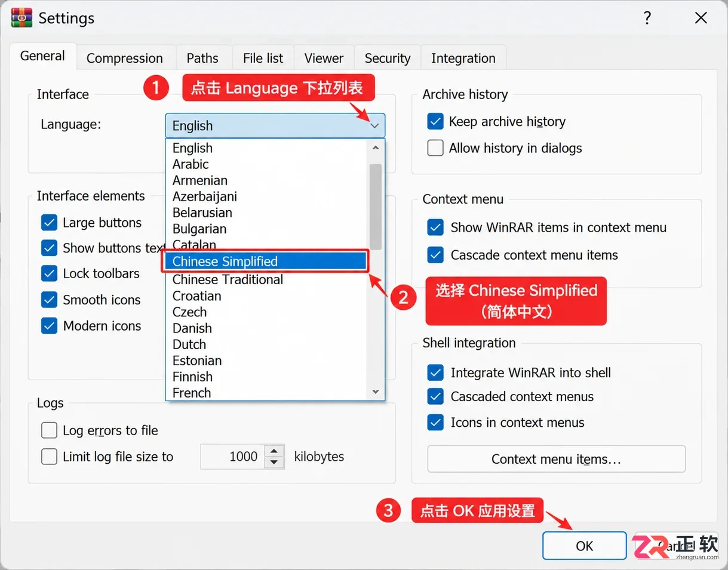Screen dimensions: 728x570
Task: Open the Integration tab
Action: (x=463, y=58)
